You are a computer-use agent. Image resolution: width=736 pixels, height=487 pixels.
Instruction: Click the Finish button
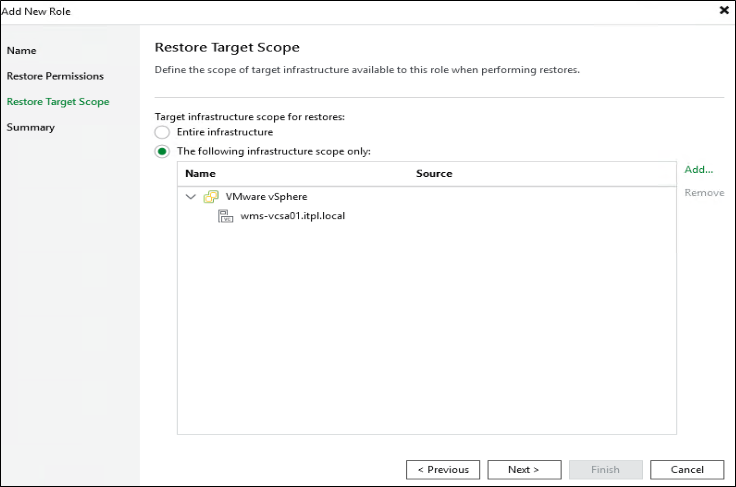coord(605,469)
